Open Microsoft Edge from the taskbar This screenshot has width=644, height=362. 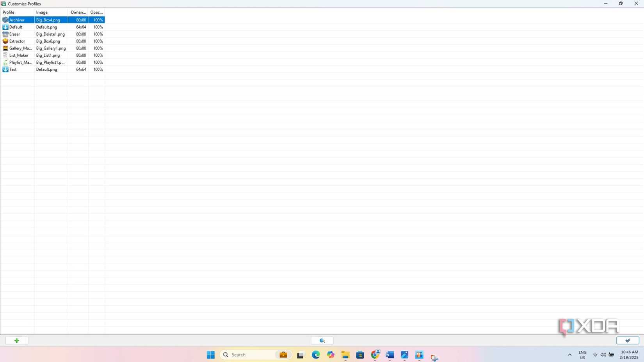point(315,355)
